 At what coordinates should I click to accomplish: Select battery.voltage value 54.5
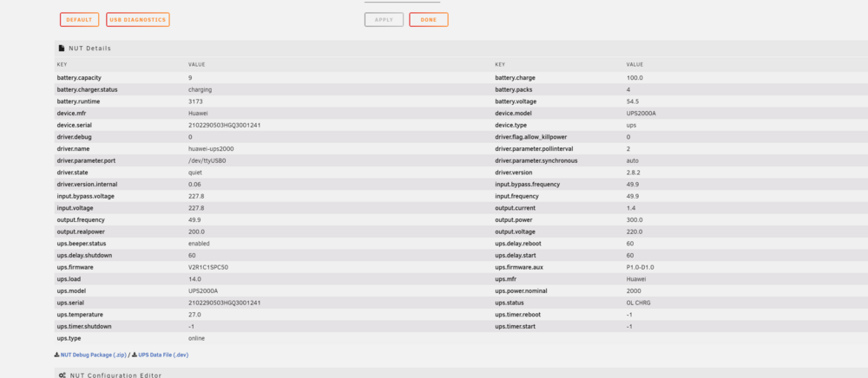pyautogui.click(x=633, y=101)
